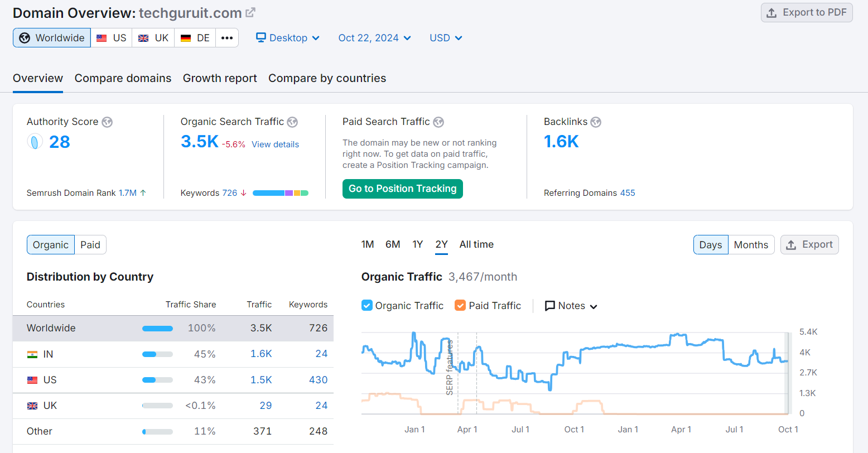868x453 pixels.
Task: Click the Authority Score gauge icon
Action: click(35, 142)
